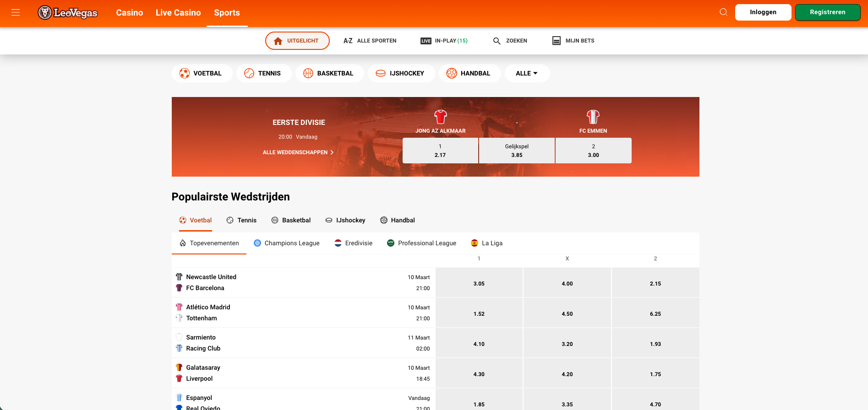Select Racing Club win odds 1.93
868x410 pixels.
(x=655, y=343)
